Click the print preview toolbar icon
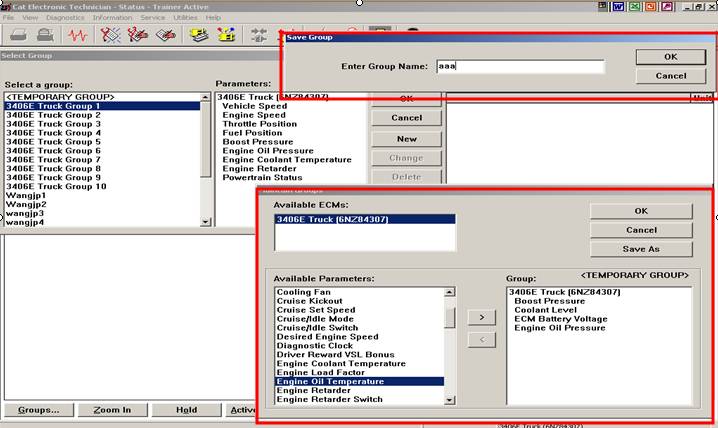This screenshot has width=718, height=428. tap(44, 35)
